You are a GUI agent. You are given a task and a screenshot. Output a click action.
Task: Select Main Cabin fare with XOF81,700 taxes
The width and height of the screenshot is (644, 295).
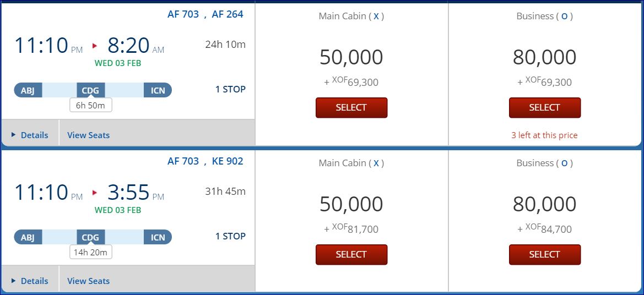351,254
